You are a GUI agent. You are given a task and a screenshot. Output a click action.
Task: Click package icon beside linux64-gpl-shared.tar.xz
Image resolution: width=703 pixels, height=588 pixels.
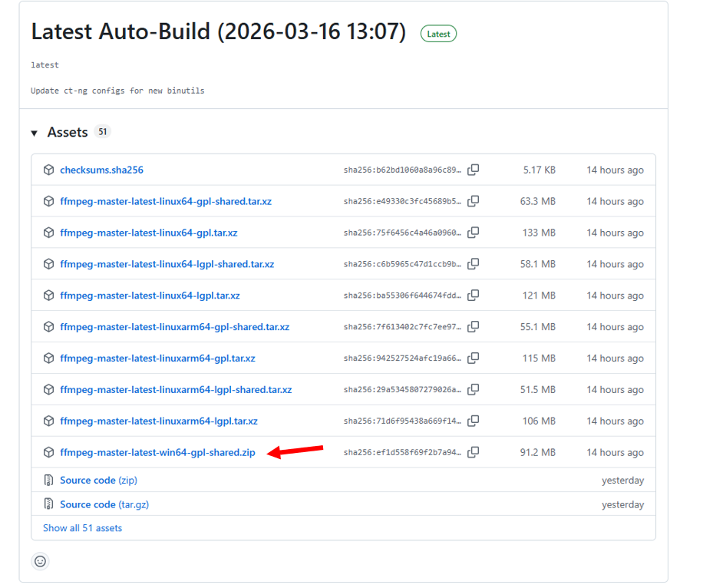point(48,201)
